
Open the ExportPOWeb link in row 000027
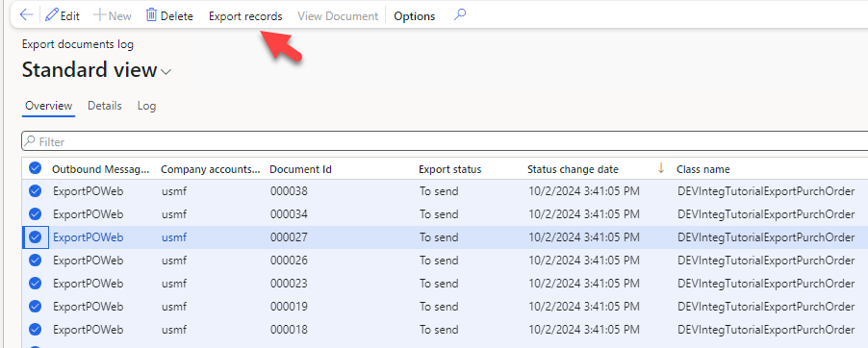tap(88, 237)
